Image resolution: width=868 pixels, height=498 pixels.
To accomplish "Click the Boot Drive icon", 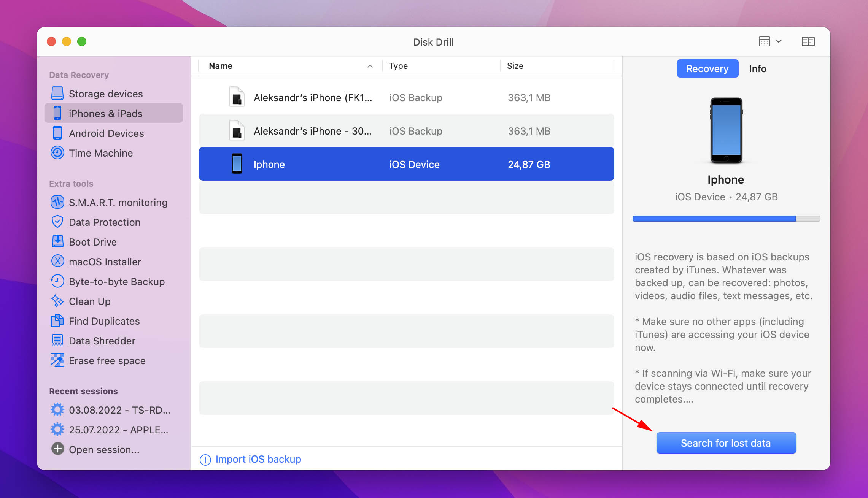I will tap(57, 242).
